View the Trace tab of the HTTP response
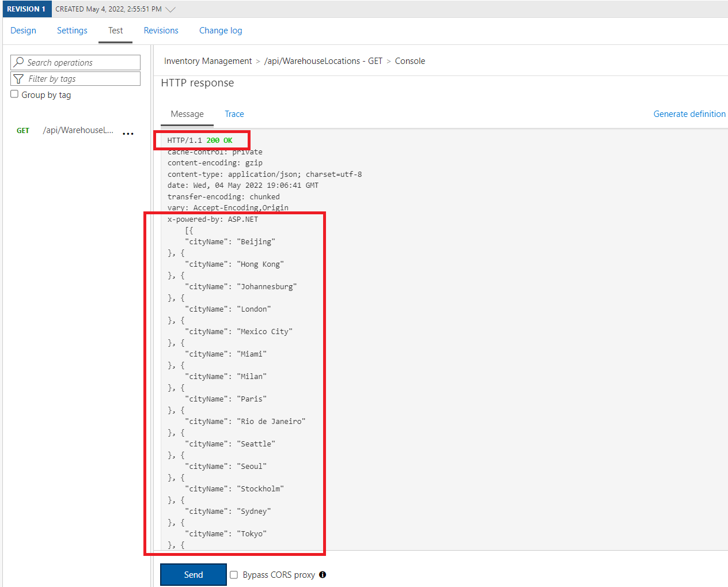The height and width of the screenshot is (587, 728). [234, 114]
